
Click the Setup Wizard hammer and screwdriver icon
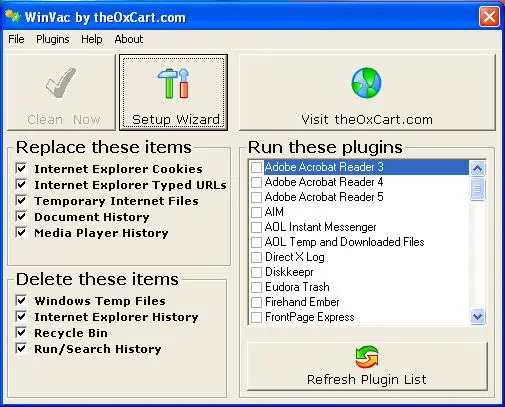[x=173, y=83]
